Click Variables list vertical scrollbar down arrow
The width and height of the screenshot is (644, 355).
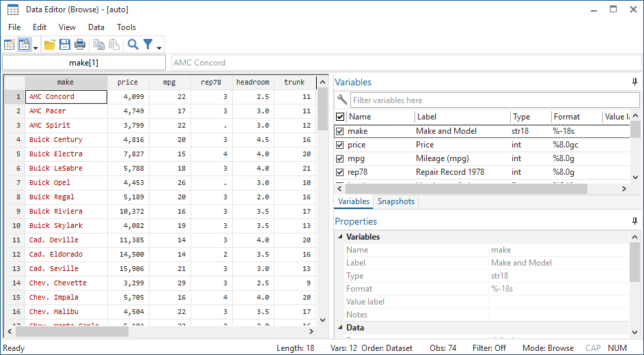click(x=635, y=177)
